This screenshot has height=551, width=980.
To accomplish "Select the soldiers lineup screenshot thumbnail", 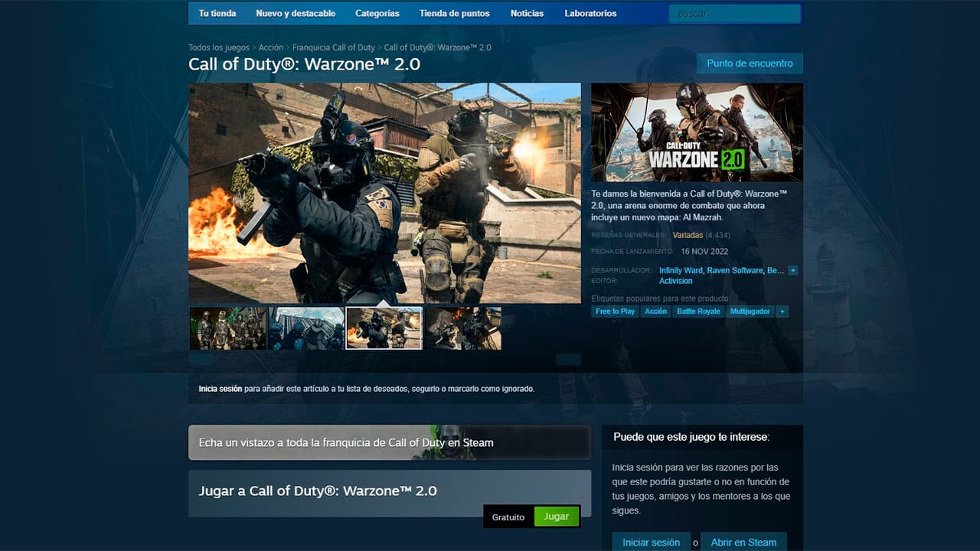I will pos(227,328).
